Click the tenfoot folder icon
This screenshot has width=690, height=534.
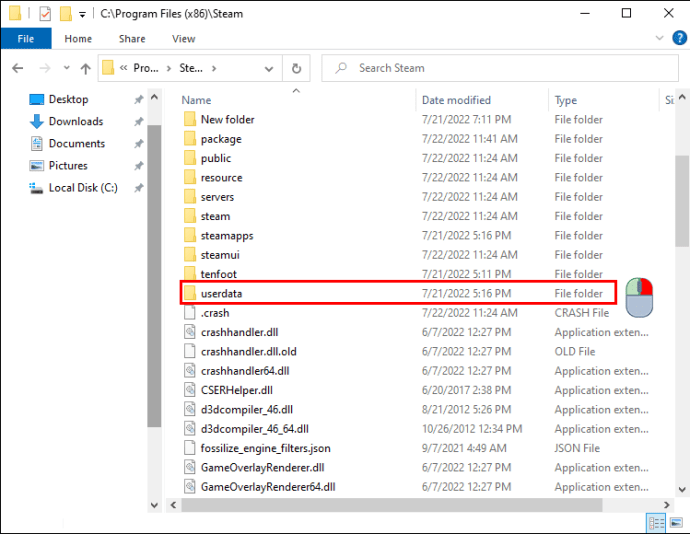click(190, 274)
